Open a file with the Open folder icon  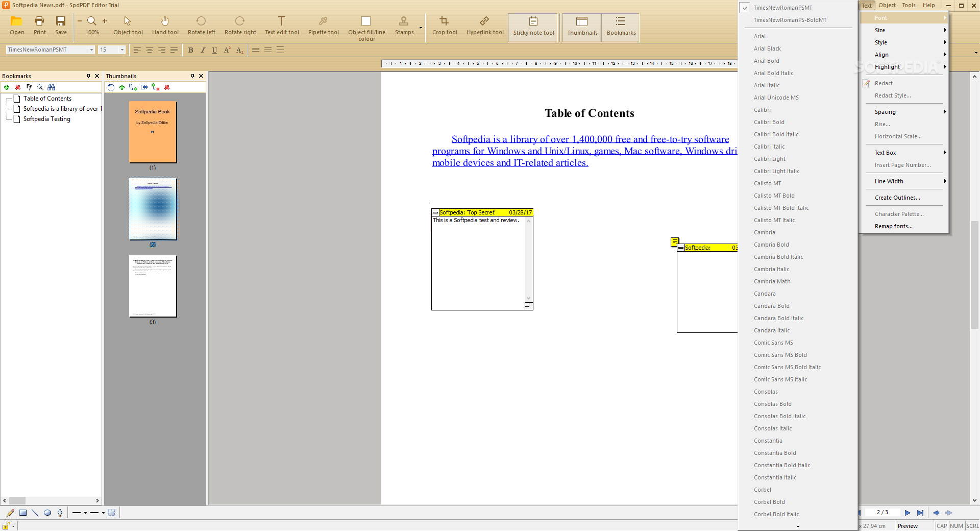pos(17,26)
